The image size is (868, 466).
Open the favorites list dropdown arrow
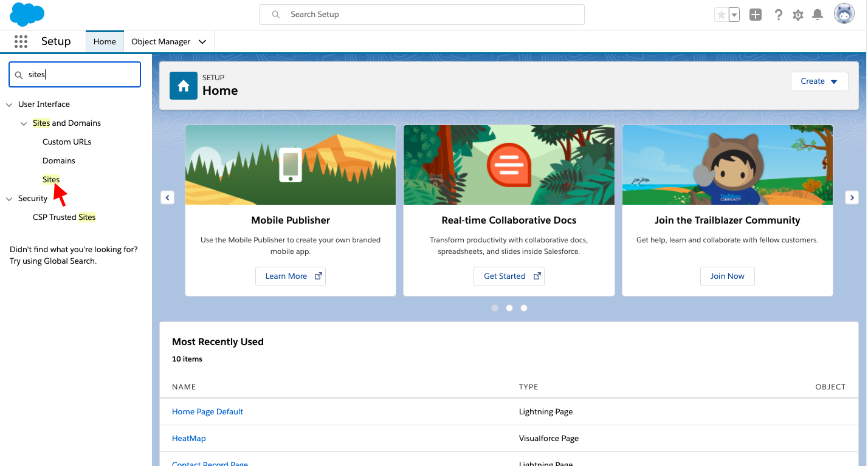coord(734,15)
